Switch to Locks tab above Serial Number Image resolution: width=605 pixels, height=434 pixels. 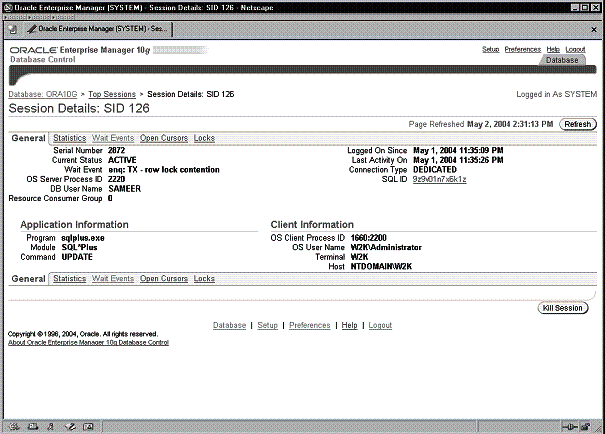pos(204,138)
